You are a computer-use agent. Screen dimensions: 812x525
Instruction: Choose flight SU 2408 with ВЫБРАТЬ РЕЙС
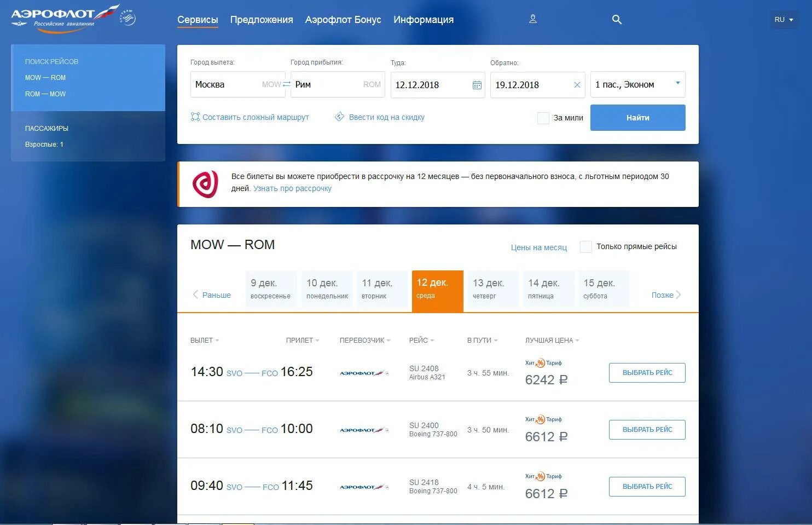(x=647, y=373)
